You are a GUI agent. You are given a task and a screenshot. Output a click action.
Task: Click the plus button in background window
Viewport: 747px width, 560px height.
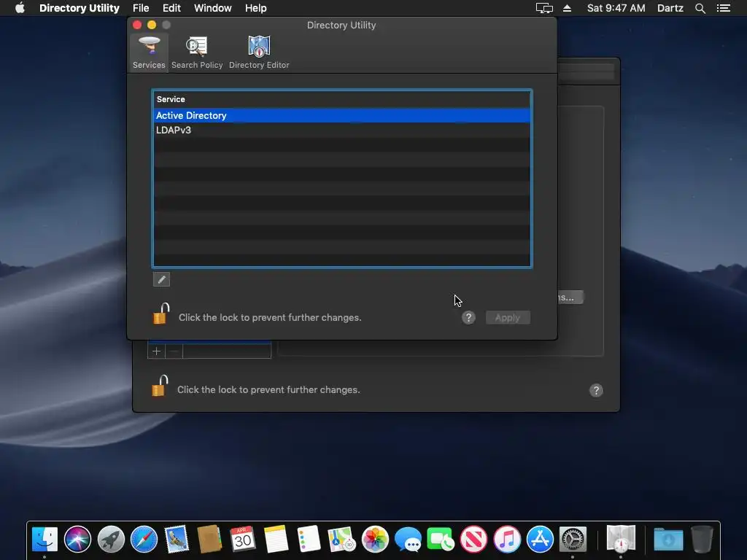coord(156,351)
